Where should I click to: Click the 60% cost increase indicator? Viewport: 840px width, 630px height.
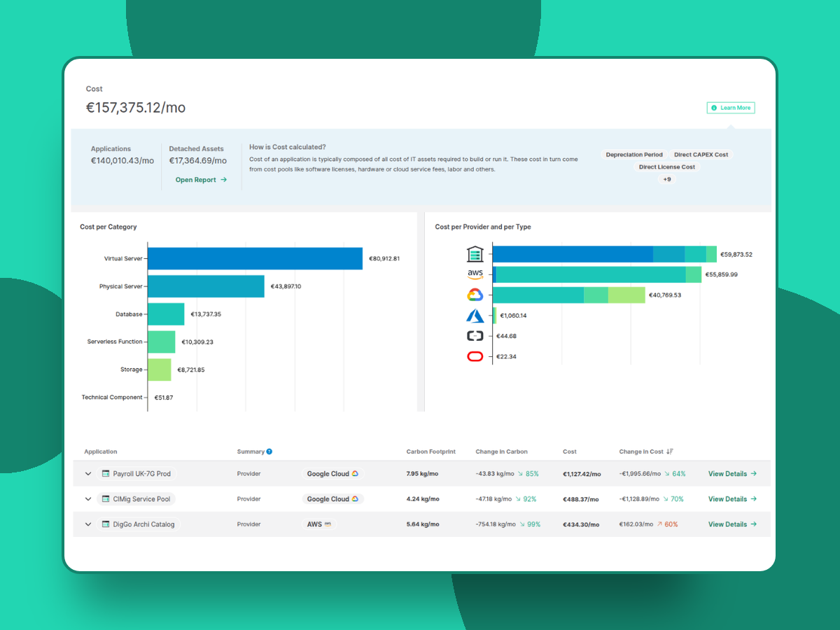pyautogui.click(x=668, y=524)
